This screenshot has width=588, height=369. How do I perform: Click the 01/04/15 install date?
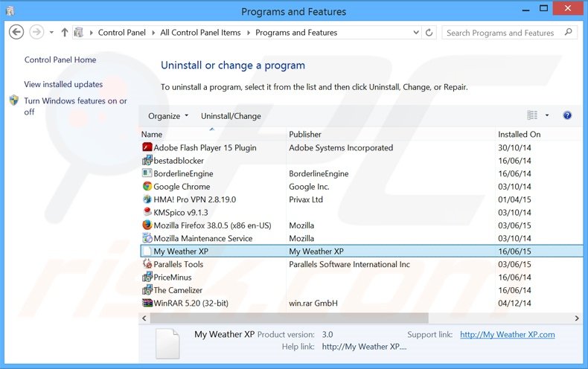(x=514, y=199)
